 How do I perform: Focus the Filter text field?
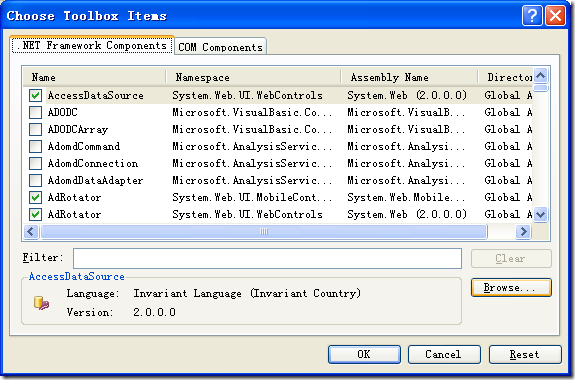pos(267,259)
